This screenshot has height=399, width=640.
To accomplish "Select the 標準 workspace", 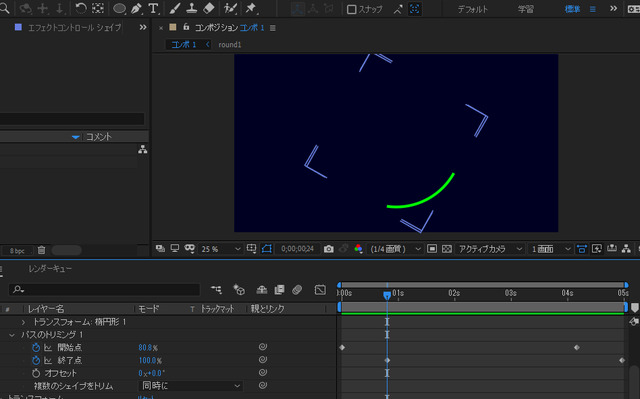I will coord(572,9).
